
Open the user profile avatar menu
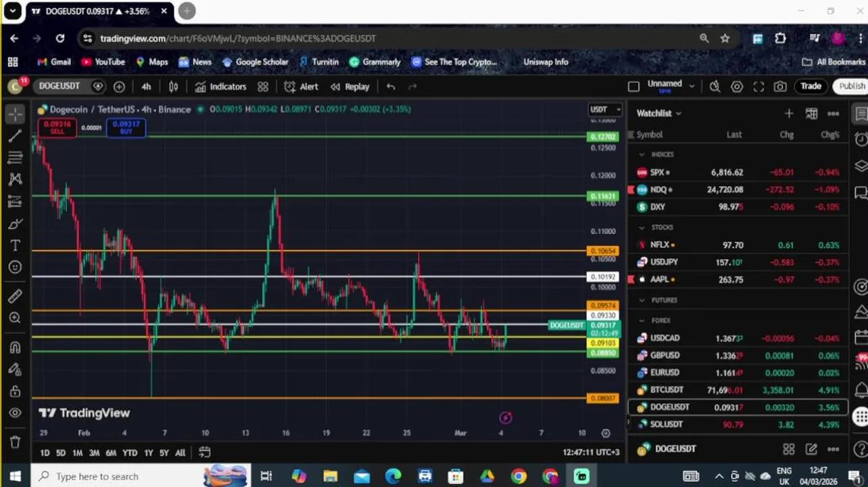click(x=838, y=39)
